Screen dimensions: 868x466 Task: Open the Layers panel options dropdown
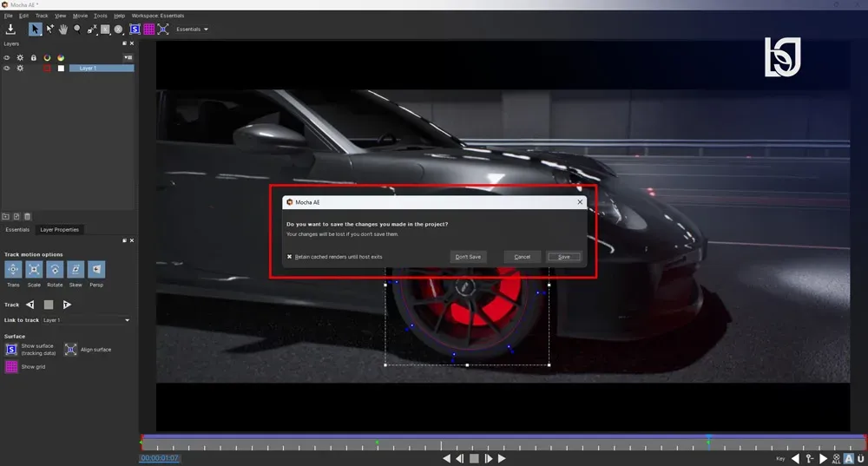[x=128, y=57]
